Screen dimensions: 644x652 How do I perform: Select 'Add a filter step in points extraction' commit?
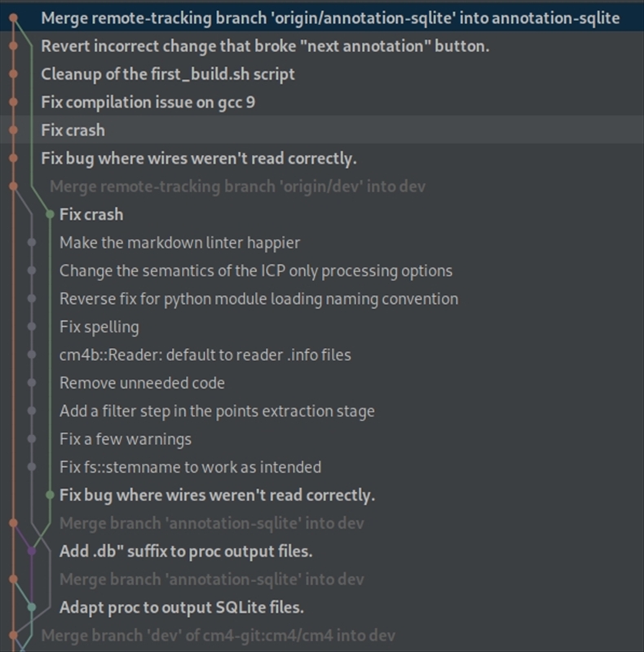coord(217,412)
